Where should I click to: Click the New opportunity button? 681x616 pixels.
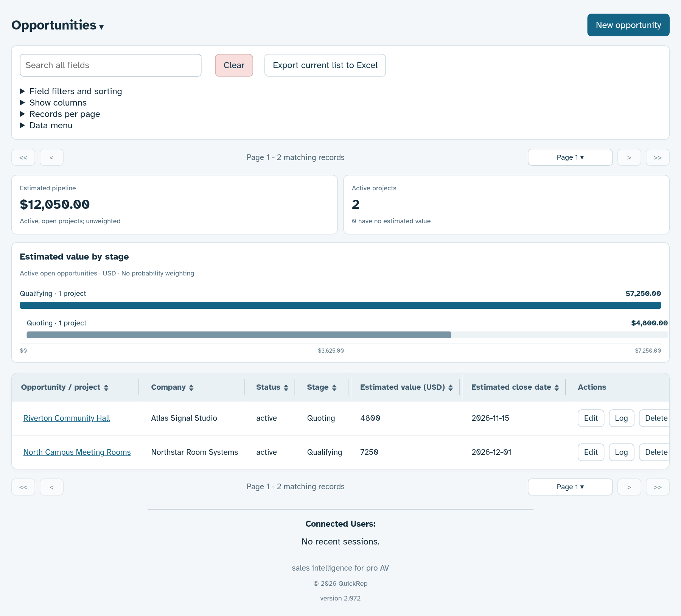click(x=628, y=25)
